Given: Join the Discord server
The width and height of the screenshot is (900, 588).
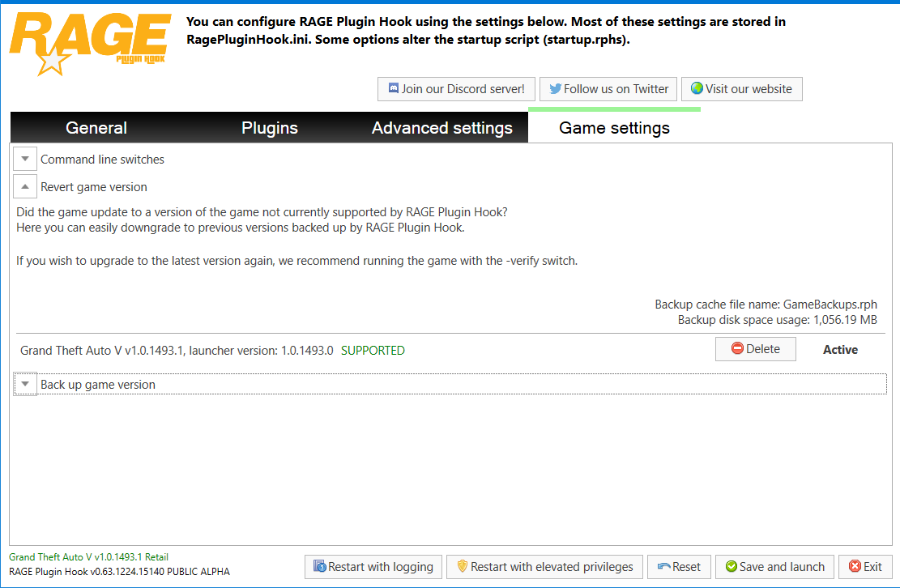Looking at the screenshot, I should click(456, 89).
